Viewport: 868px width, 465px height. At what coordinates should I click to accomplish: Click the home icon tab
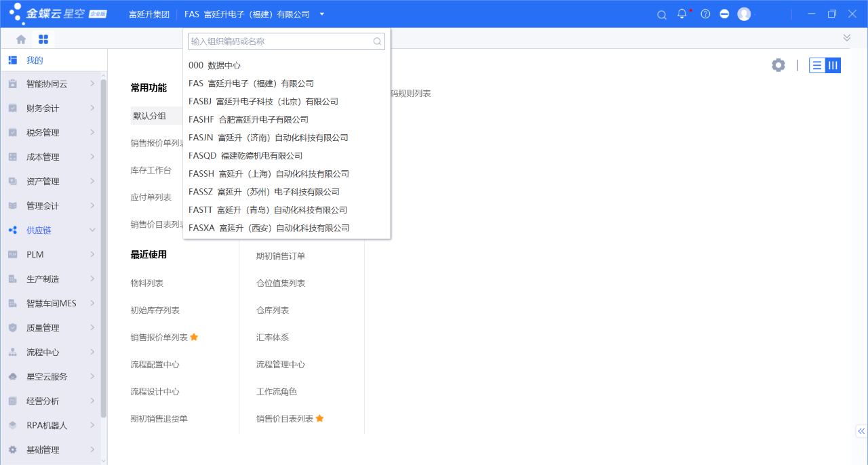(21, 39)
